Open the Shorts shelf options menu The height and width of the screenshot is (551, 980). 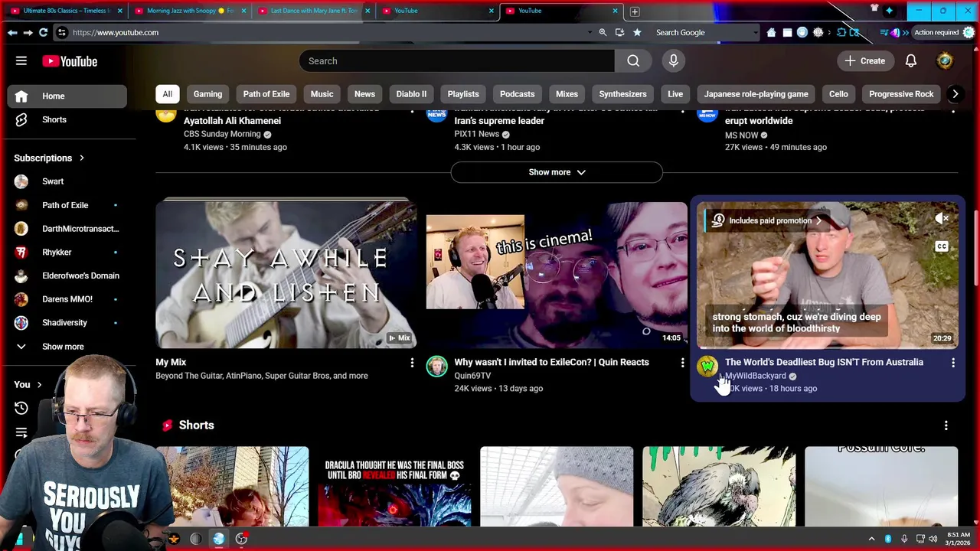pos(946,425)
